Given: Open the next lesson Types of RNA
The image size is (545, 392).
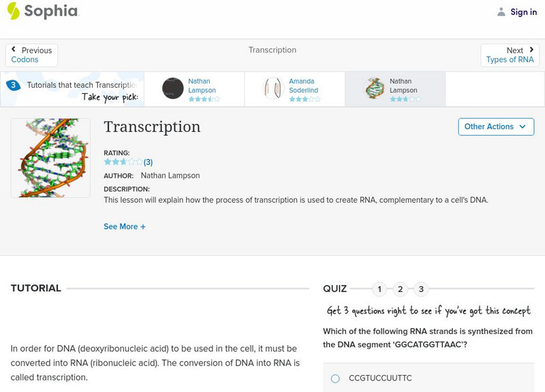Looking at the screenshot, I should tap(510, 54).
